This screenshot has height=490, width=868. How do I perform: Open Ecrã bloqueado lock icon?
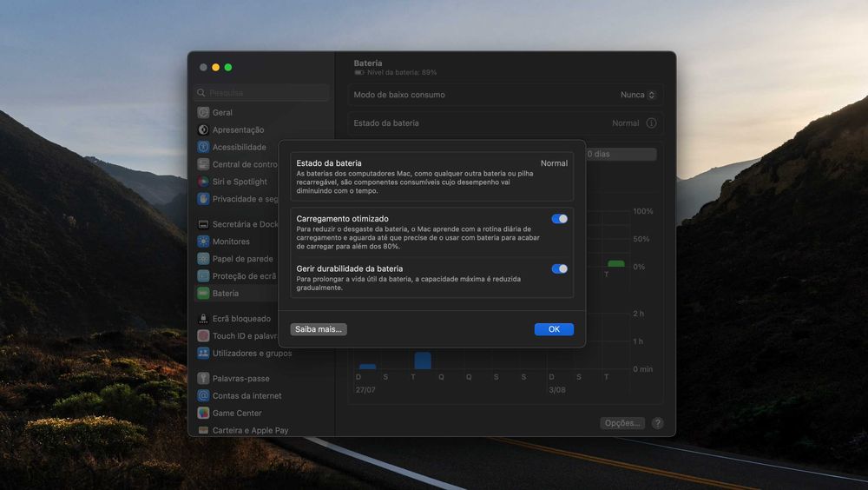tap(203, 319)
